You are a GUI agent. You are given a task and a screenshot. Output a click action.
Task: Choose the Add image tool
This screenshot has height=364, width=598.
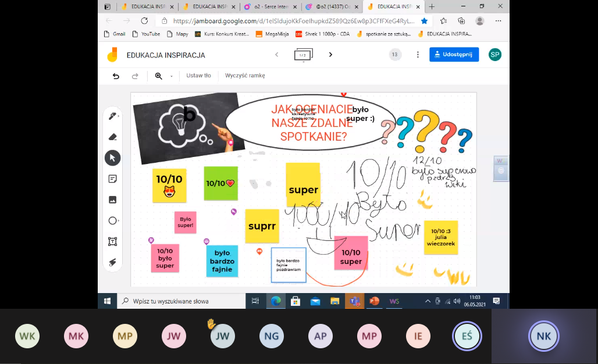click(113, 200)
